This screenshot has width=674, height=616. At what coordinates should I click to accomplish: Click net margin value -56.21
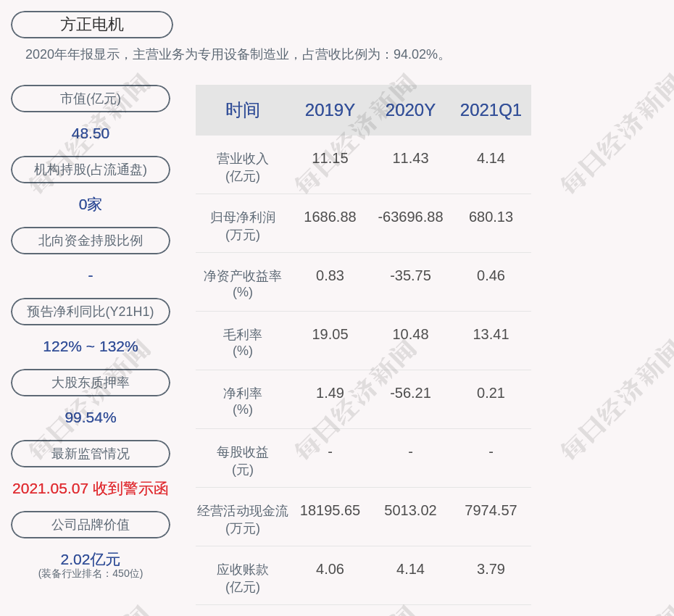pyautogui.click(x=410, y=393)
